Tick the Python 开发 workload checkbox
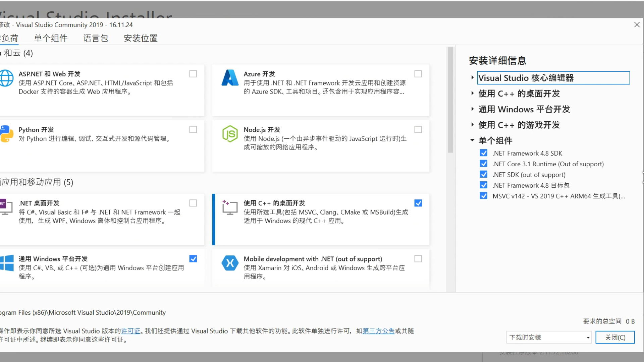The width and height of the screenshot is (644, 362). click(193, 129)
